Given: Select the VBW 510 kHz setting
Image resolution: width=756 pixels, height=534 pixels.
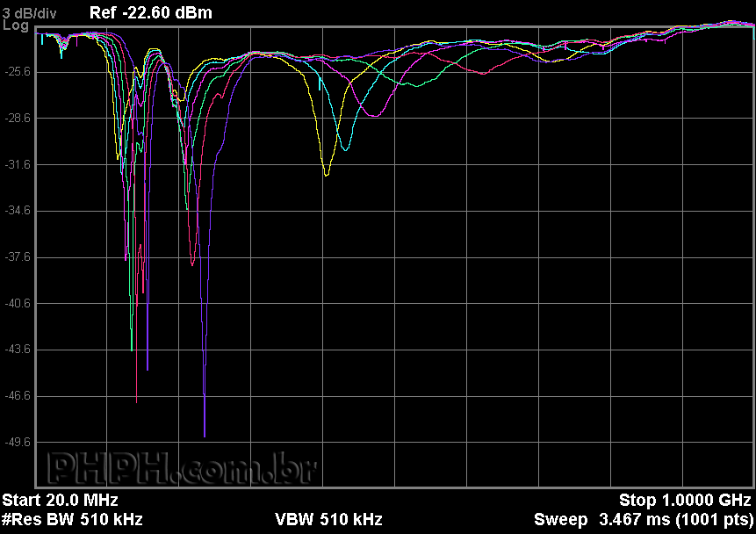Looking at the screenshot, I should pyautogui.click(x=328, y=519).
